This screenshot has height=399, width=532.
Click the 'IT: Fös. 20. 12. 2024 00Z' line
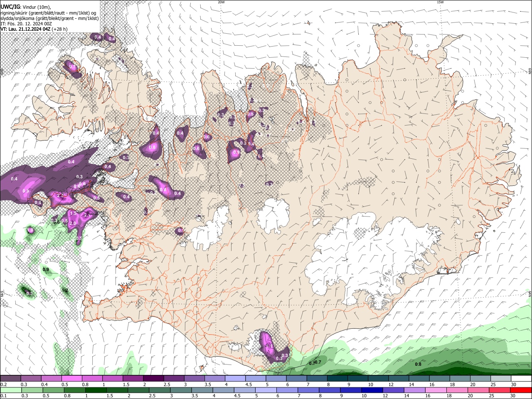26,24
